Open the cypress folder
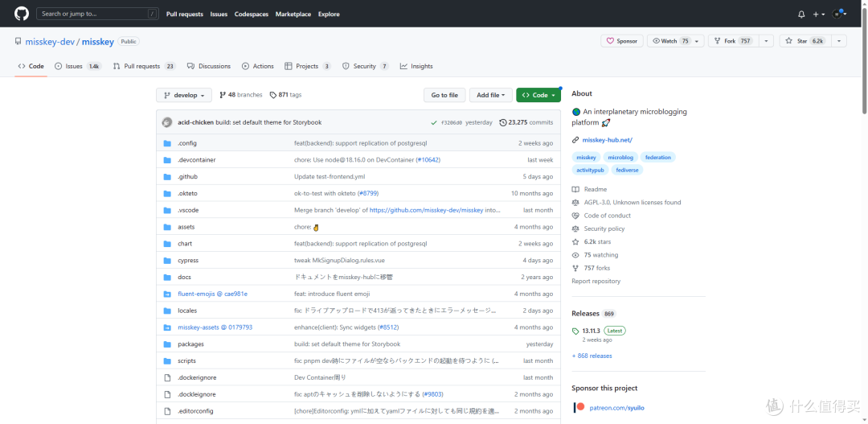 coord(188,260)
